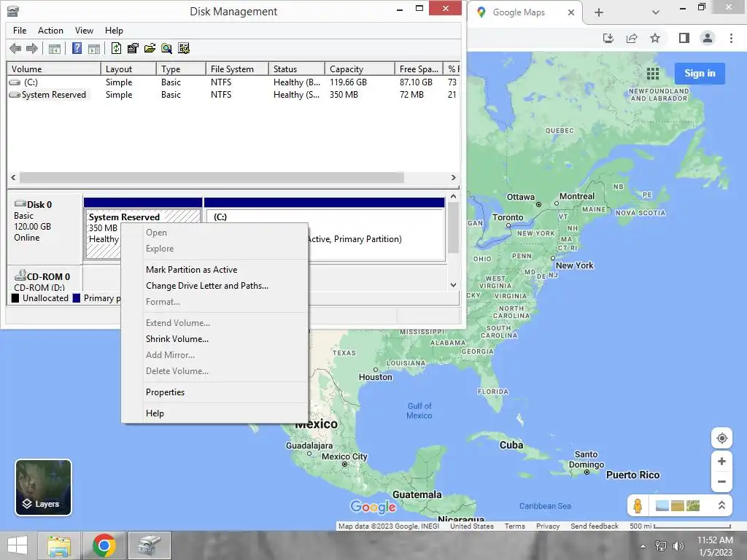Zoom out on the map with minus button
The width and height of the screenshot is (747, 560).
tap(721, 481)
